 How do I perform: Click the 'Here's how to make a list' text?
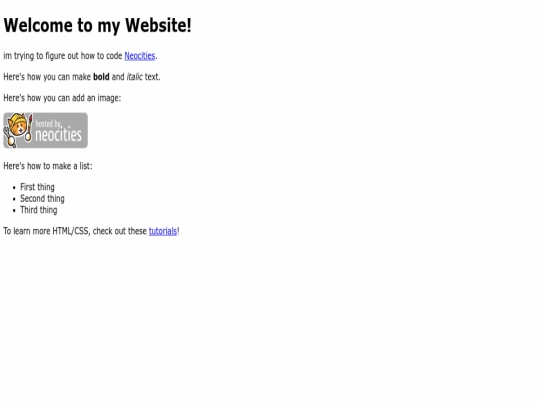point(48,166)
